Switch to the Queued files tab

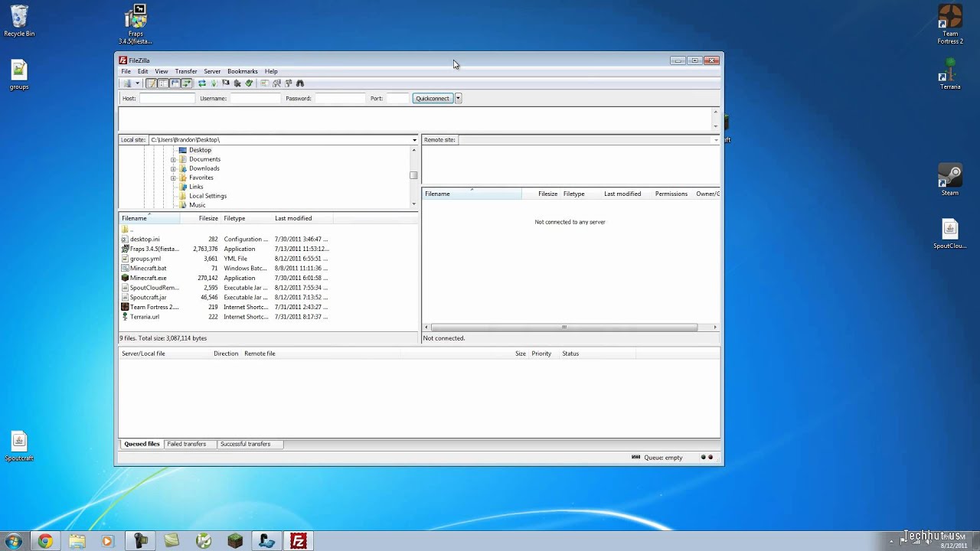[x=142, y=444]
